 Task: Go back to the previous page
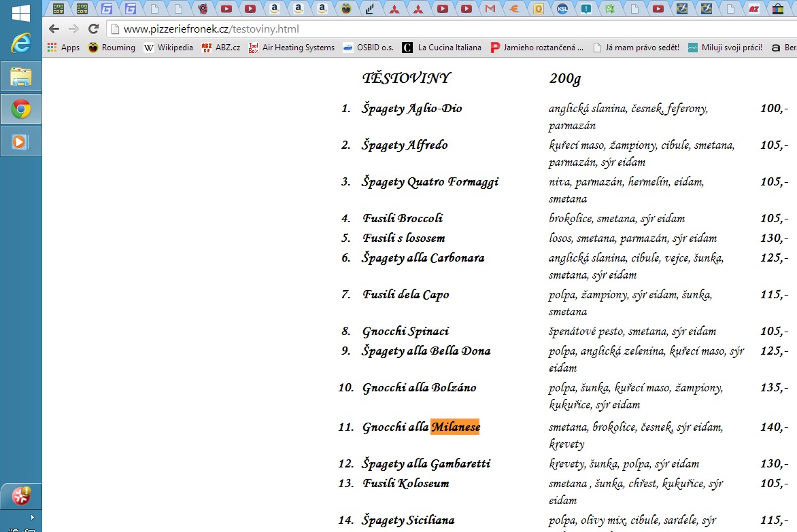point(54,29)
